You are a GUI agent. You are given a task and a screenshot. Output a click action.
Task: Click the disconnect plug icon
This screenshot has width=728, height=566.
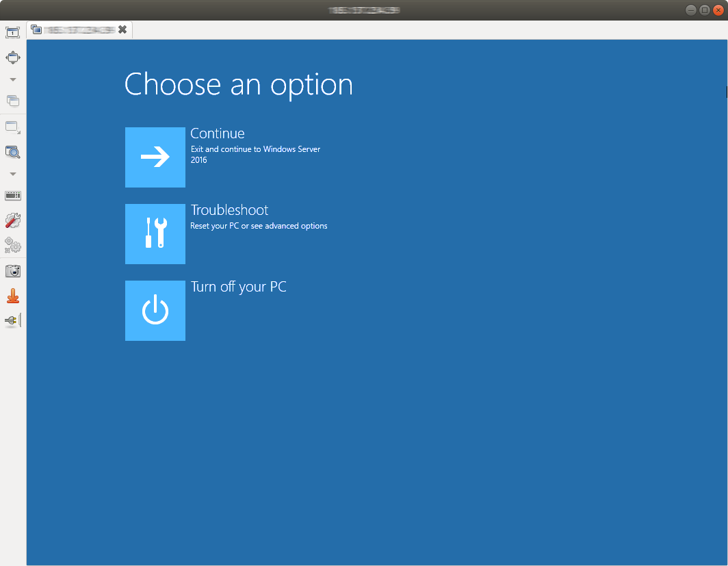point(12,320)
